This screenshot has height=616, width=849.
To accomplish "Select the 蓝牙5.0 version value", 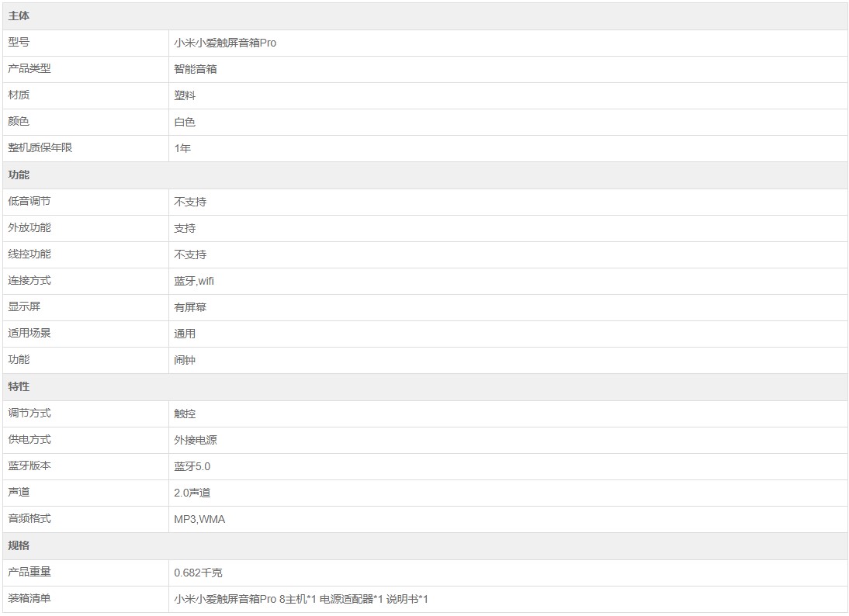I will pyautogui.click(x=192, y=466).
